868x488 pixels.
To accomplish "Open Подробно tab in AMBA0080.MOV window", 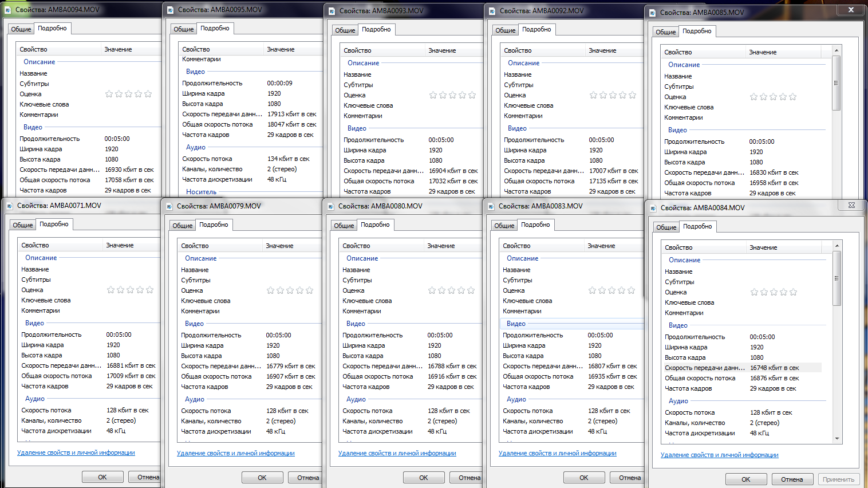I will (375, 225).
